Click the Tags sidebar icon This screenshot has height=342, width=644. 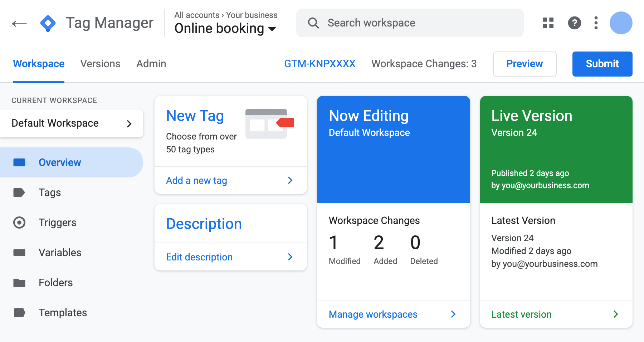(19, 192)
